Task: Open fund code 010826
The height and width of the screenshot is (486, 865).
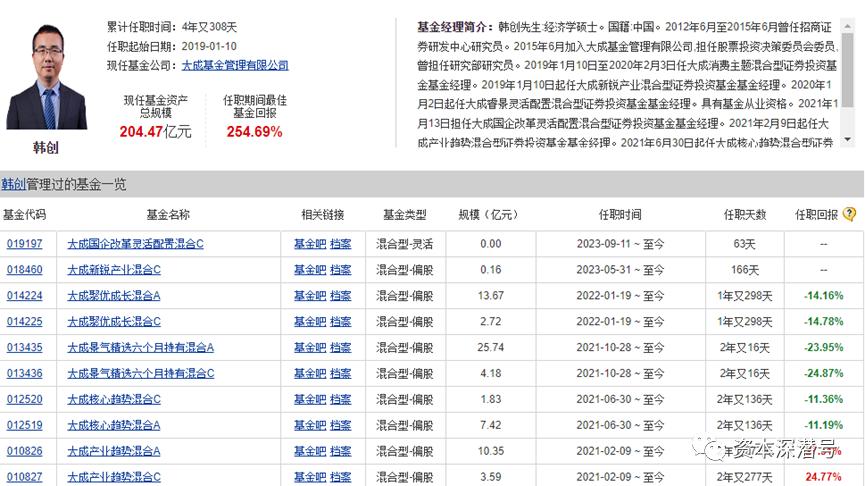Action: pyautogui.click(x=24, y=451)
